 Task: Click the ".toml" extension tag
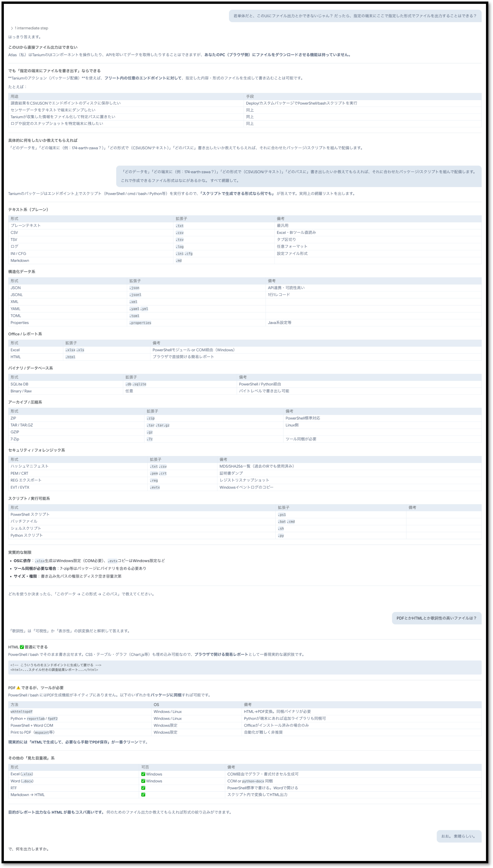click(134, 316)
